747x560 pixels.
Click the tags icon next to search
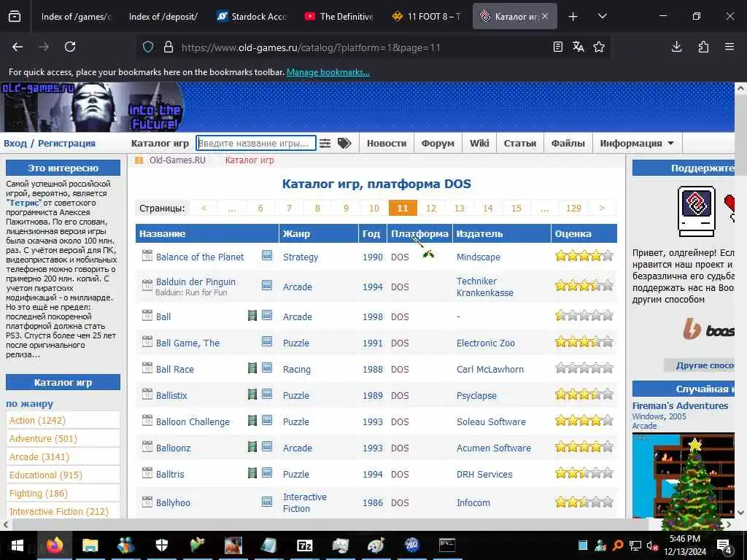pos(344,144)
